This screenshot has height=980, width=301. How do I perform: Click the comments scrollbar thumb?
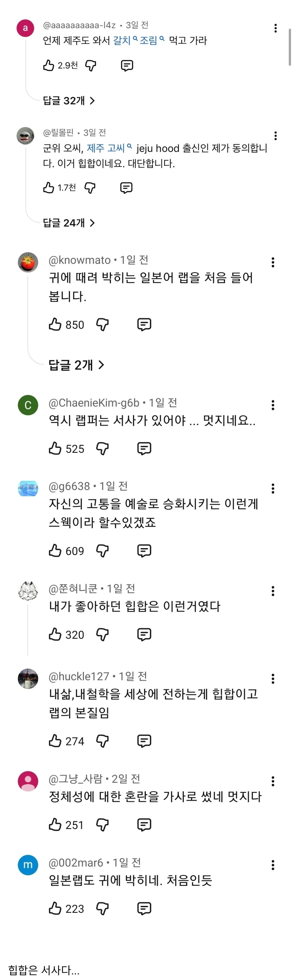point(290,47)
